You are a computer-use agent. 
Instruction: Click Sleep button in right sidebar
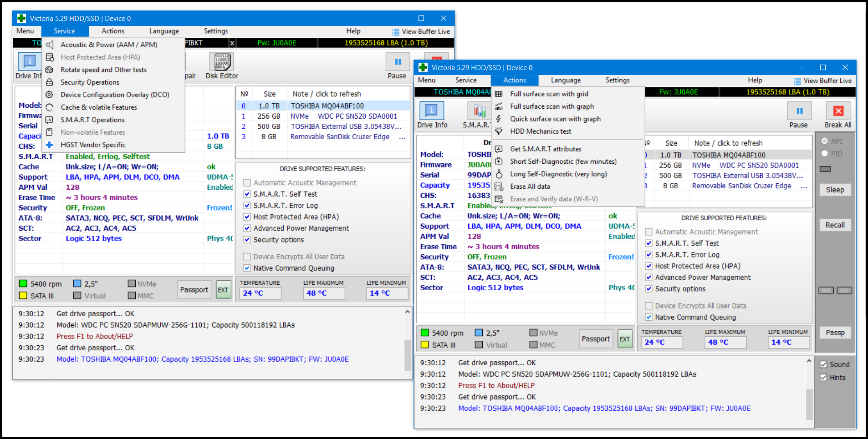835,190
